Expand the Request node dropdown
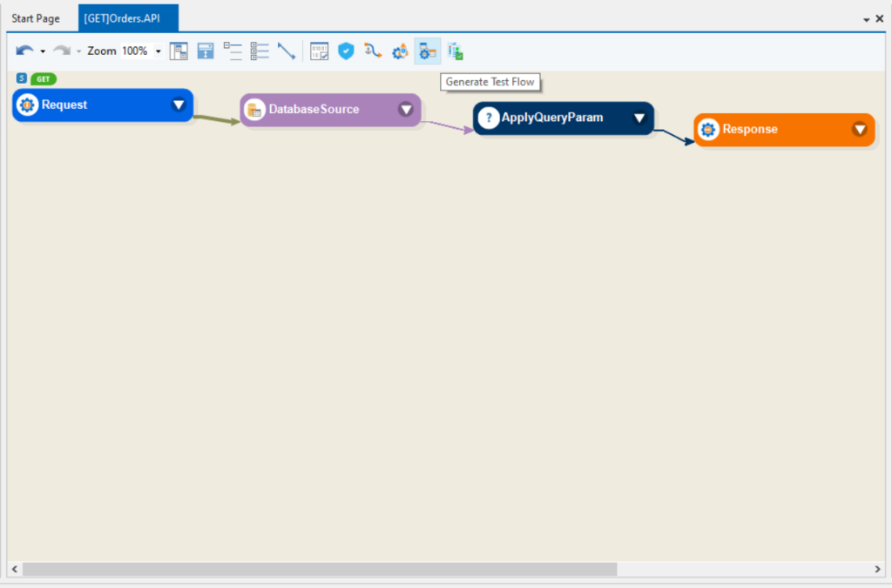The width and height of the screenshot is (892, 588). [x=178, y=105]
